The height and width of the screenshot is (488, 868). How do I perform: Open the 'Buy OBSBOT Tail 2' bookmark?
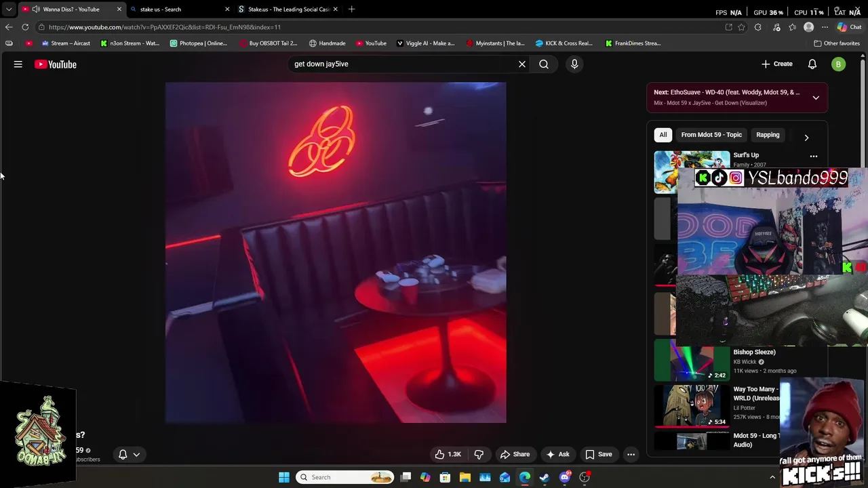pyautogui.click(x=269, y=43)
